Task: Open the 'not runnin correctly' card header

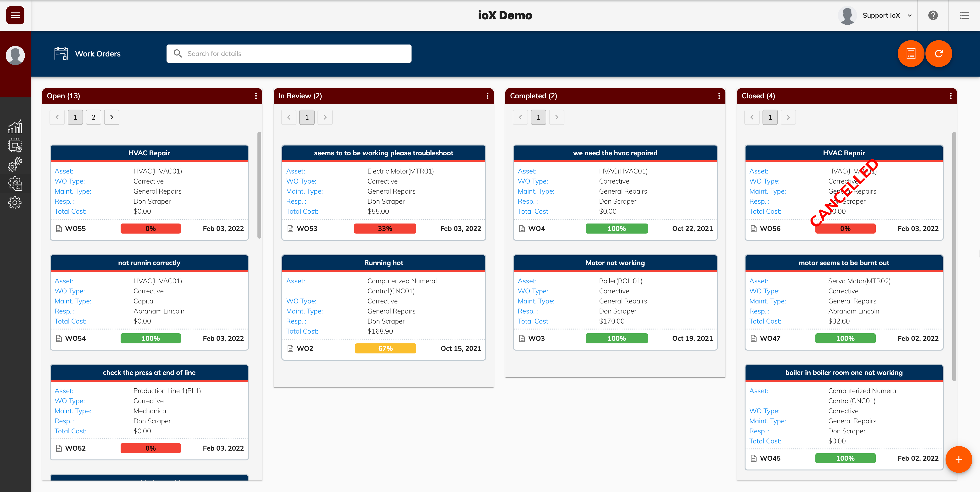Action: (x=149, y=263)
